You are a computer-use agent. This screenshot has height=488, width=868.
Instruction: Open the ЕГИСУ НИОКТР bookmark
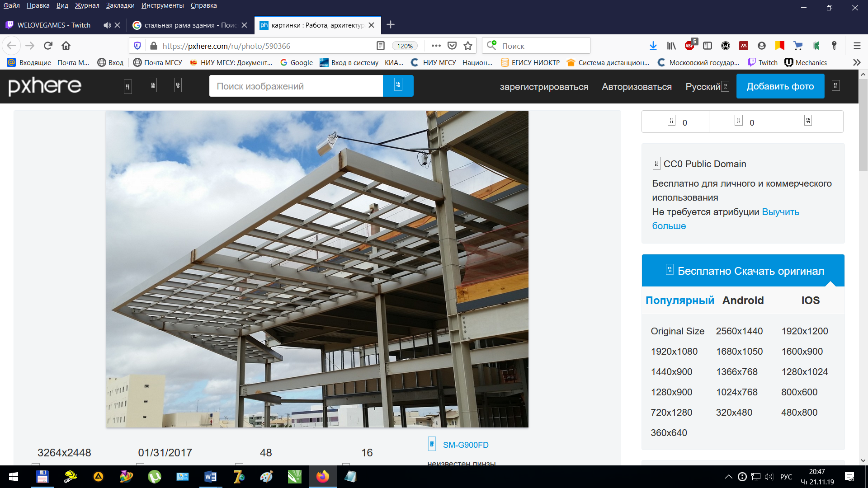point(530,62)
